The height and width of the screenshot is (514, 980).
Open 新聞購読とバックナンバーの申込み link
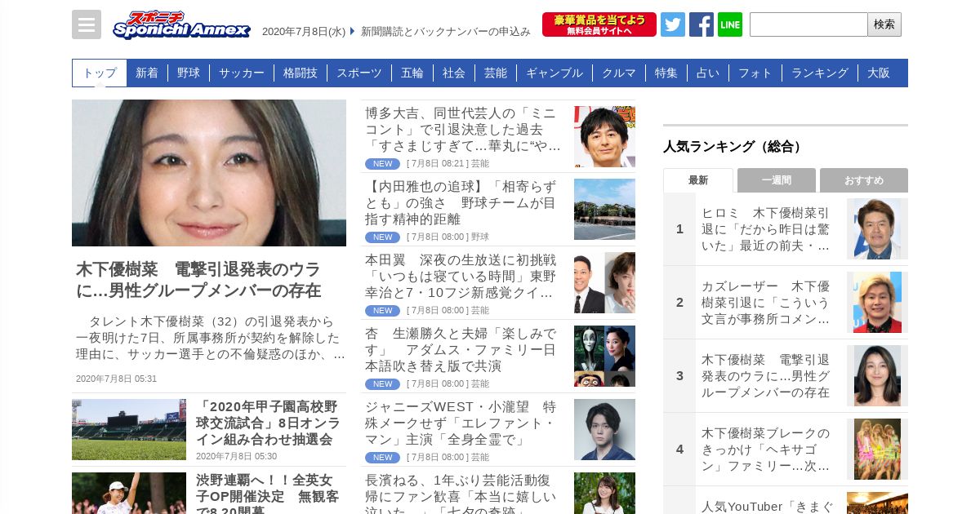point(446,32)
